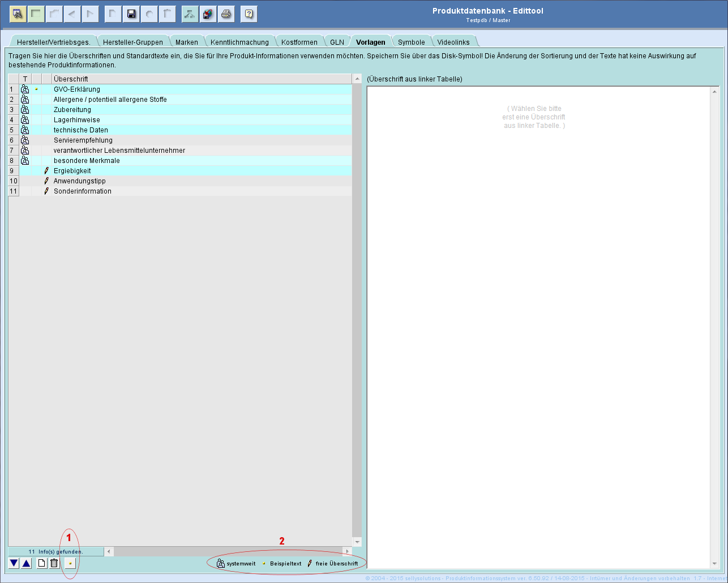Screen dimensions: 728x583
Task: Click row number 10 in the heading list
Action: pos(14,181)
